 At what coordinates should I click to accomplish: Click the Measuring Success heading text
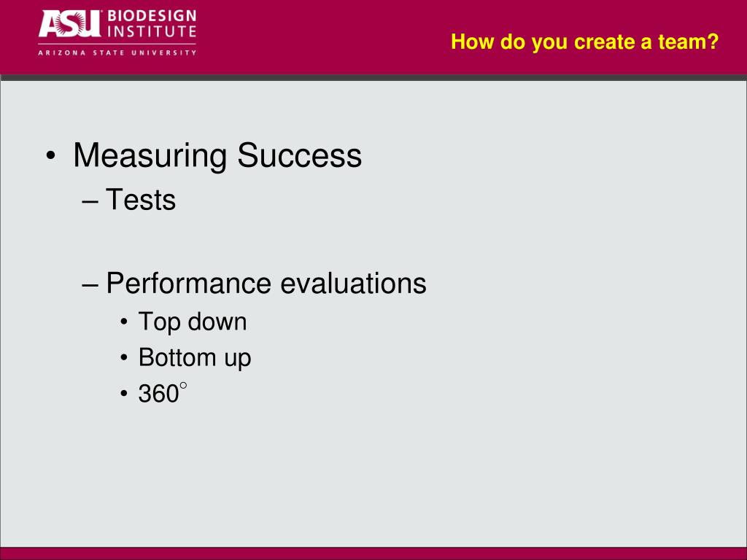point(217,155)
